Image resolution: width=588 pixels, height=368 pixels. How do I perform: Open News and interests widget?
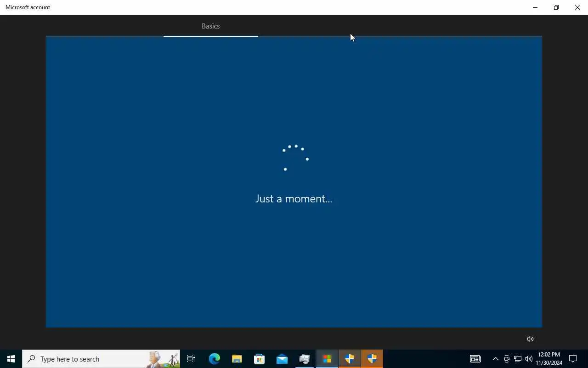coord(475,359)
